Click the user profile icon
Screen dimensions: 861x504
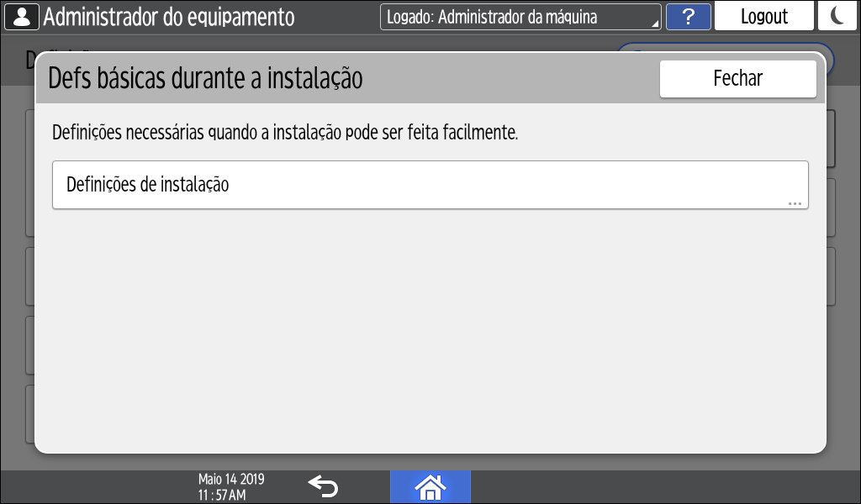tap(22, 17)
